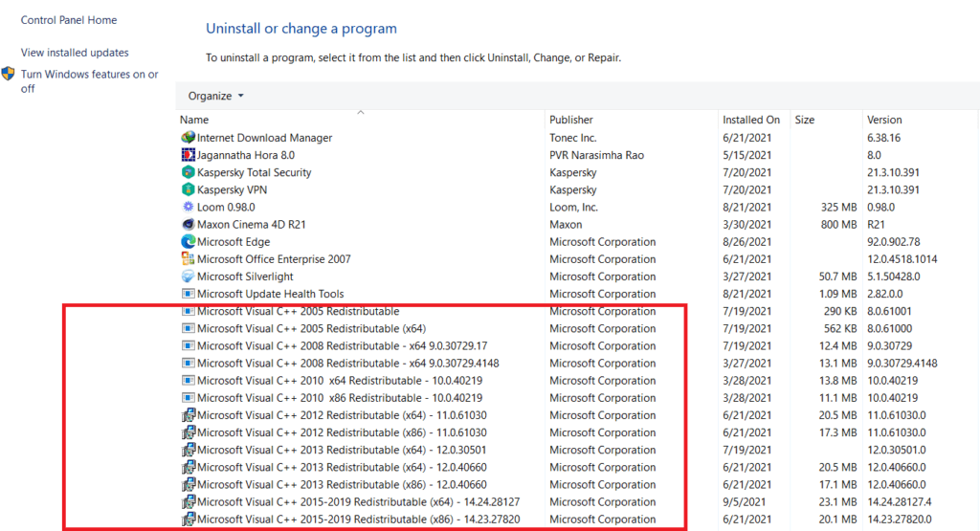Click the Loom 0.98.0 icon
980x531 pixels.
click(189, 207)
